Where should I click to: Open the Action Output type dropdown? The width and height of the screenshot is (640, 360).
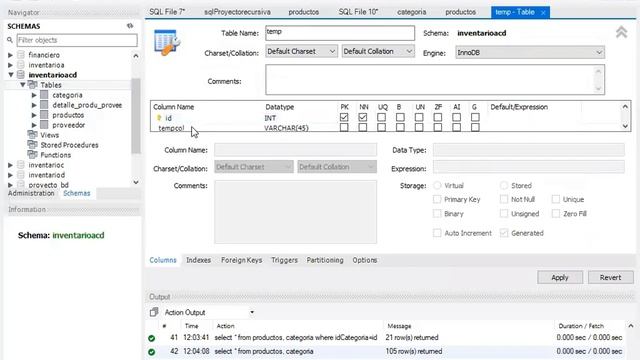click(252, 312)
